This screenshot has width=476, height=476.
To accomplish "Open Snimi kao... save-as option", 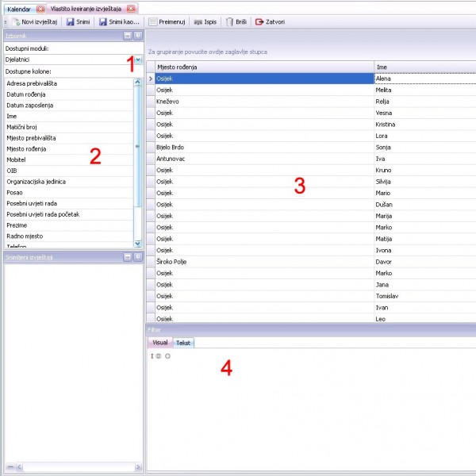I will pyautogui.click(x=119, y=22).
